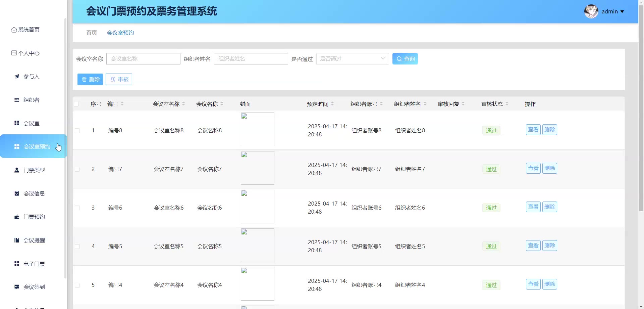Viewport: 644px width, 309px height.
Task: Click the clipboard icon for 会议信息
Action: click(x=17, y=193)
